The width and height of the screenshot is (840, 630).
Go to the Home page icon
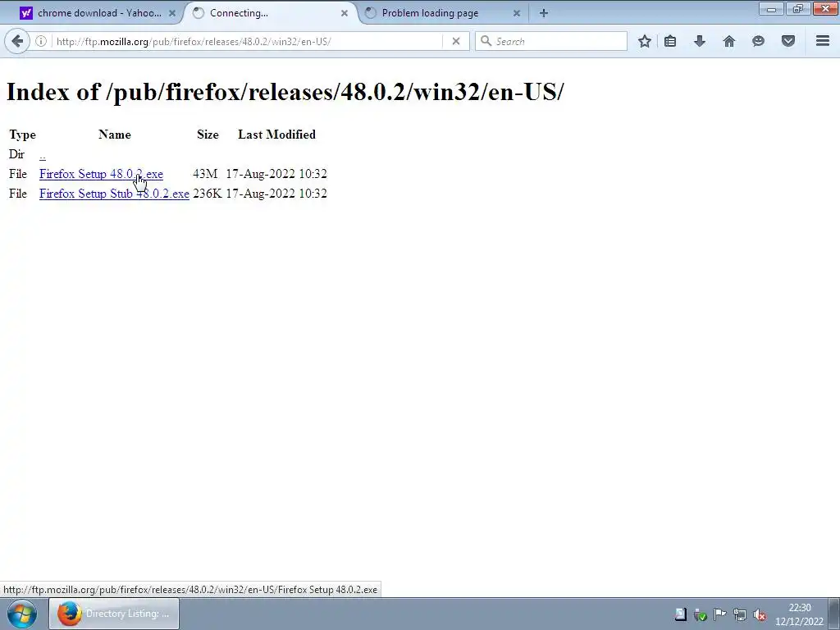[728, 41]
